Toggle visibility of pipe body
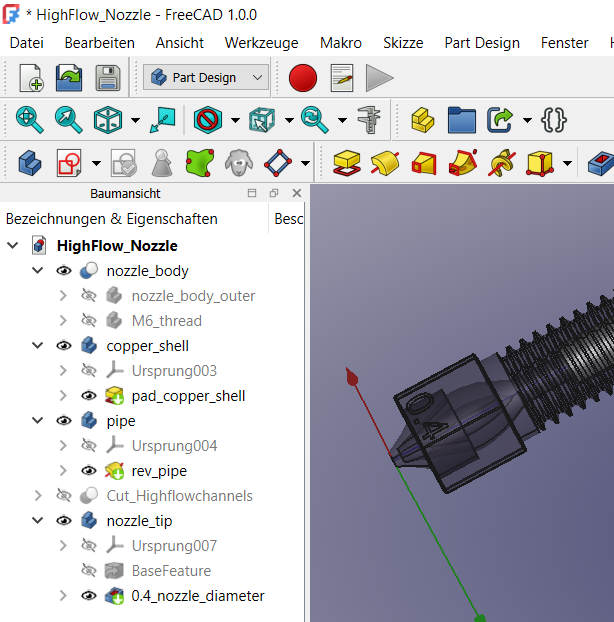 click(x=64, y=421)
